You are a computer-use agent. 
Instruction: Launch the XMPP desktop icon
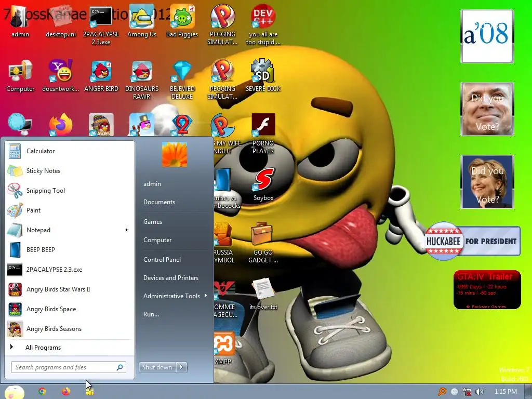(224, 348)
